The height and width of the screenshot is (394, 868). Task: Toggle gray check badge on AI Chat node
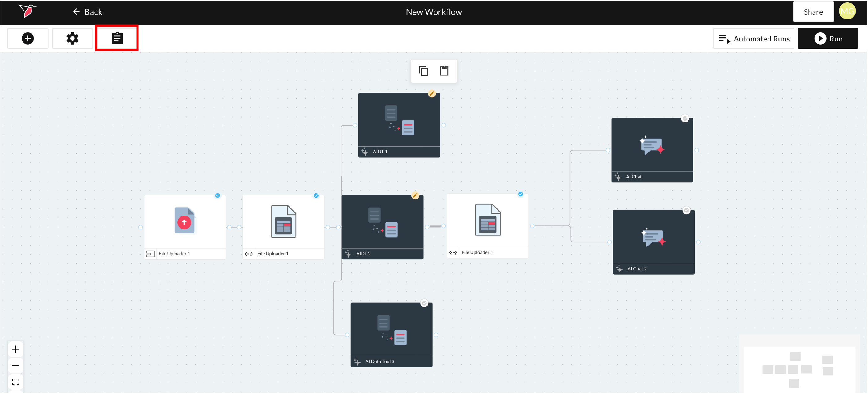[685, 118]
